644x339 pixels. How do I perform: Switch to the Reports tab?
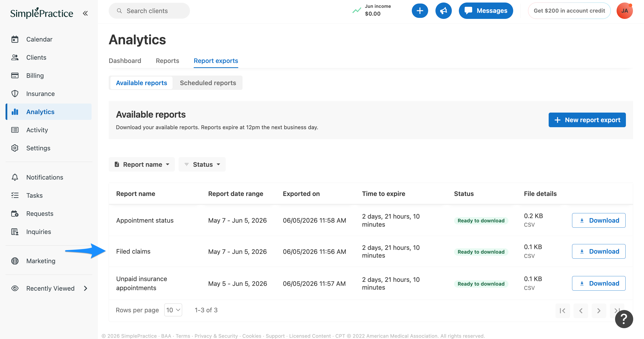pyautogui.click(x=167, y=61)
